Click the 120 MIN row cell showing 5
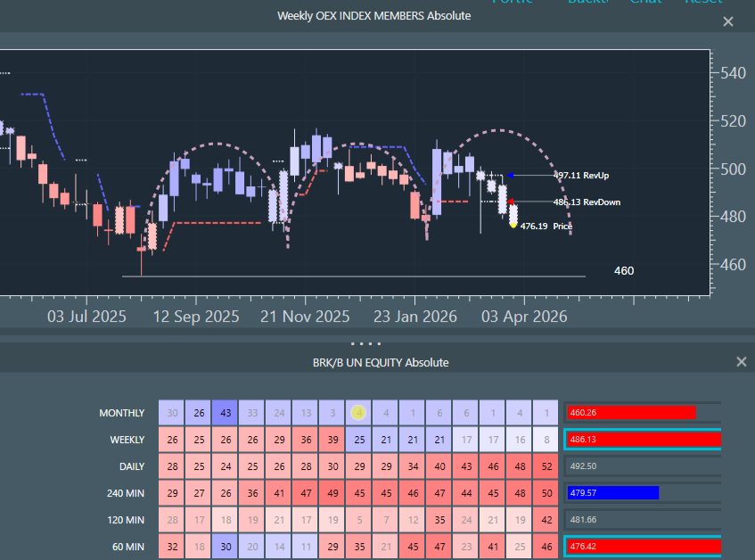 pos(358,520)
